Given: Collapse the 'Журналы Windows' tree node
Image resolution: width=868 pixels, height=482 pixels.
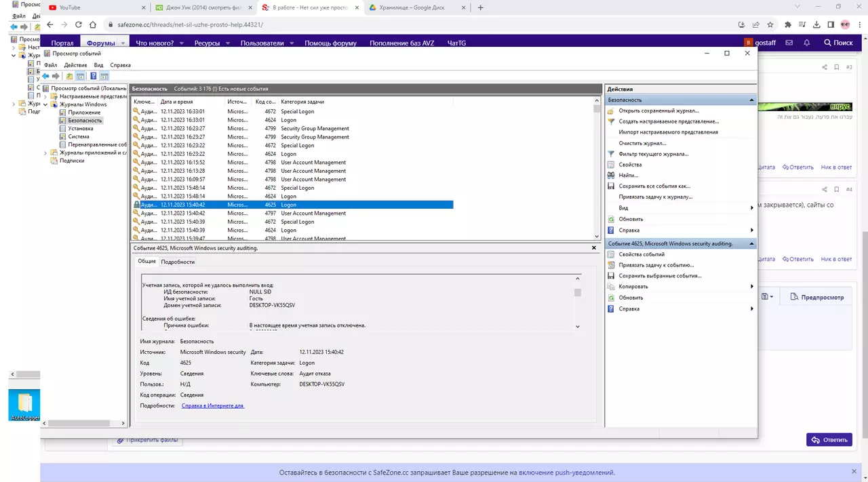Looking at the screenshot, I should [x=45, y=104].
